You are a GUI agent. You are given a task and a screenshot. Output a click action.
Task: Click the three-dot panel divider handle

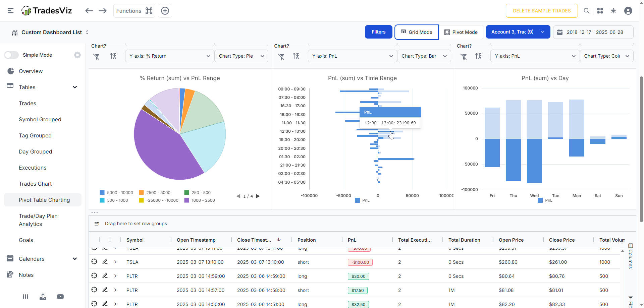pos(95,212)
